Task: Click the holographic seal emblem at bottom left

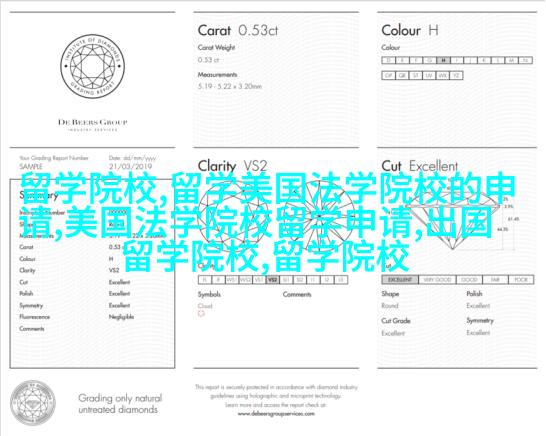Action: coord(33,403)
